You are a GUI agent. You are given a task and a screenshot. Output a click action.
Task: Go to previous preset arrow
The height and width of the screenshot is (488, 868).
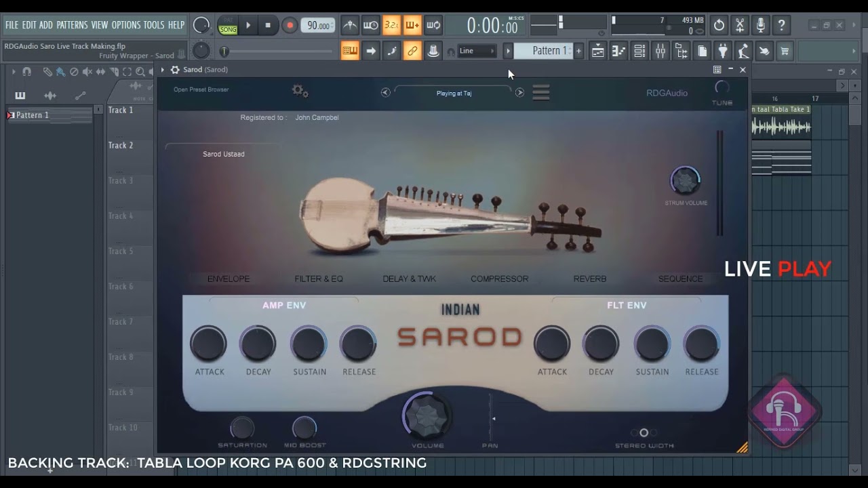[x=385, y=93]
